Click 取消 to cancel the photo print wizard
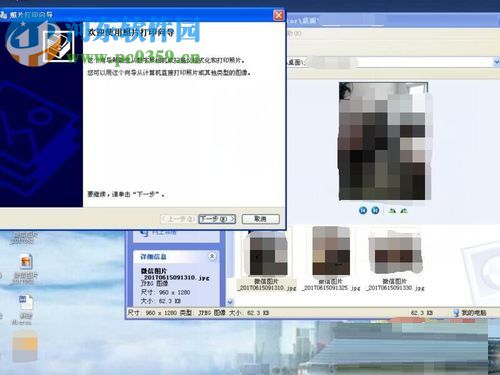Screen dimensions: 500x375 (261, 219)
